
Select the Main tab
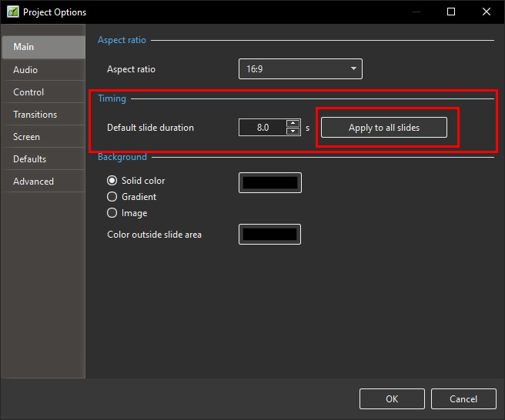click(24, 48)
